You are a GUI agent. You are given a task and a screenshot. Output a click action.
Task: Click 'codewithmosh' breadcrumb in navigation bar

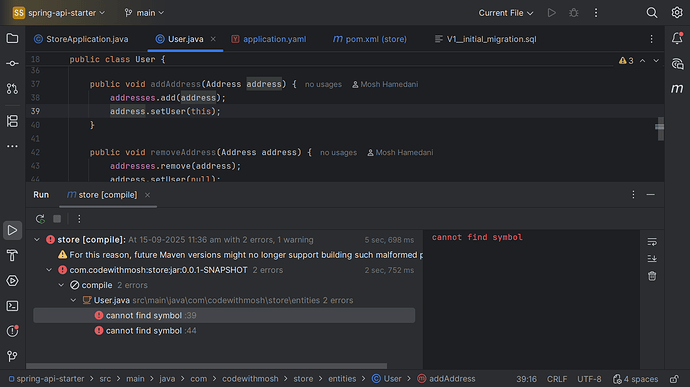tap(250, 379)
